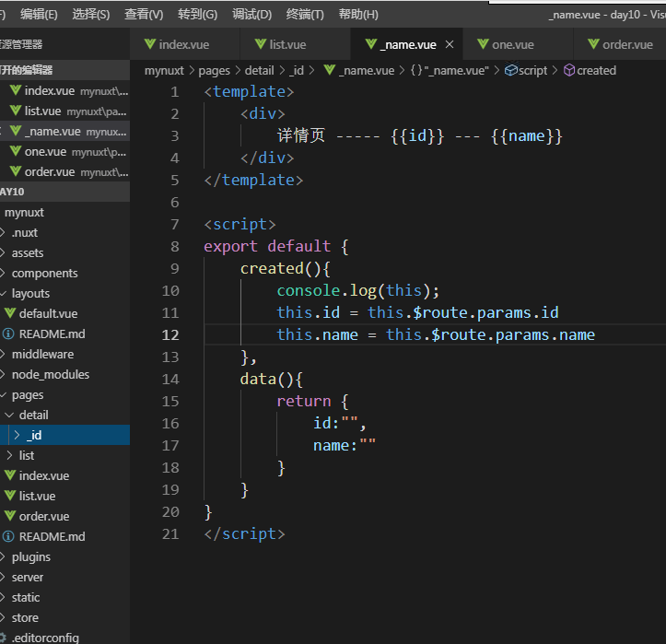Click Vue icon on index.vue tab
Image resolution: width=666 pixels, height=644 pixels.
click(150, 43)
